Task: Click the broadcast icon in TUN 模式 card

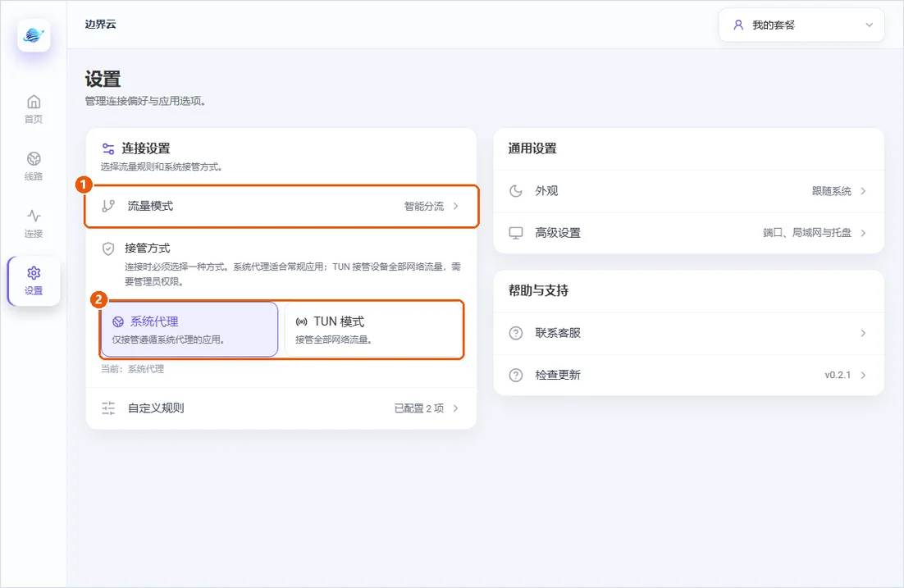Action: pyautogui.click(x=302, y=321)
